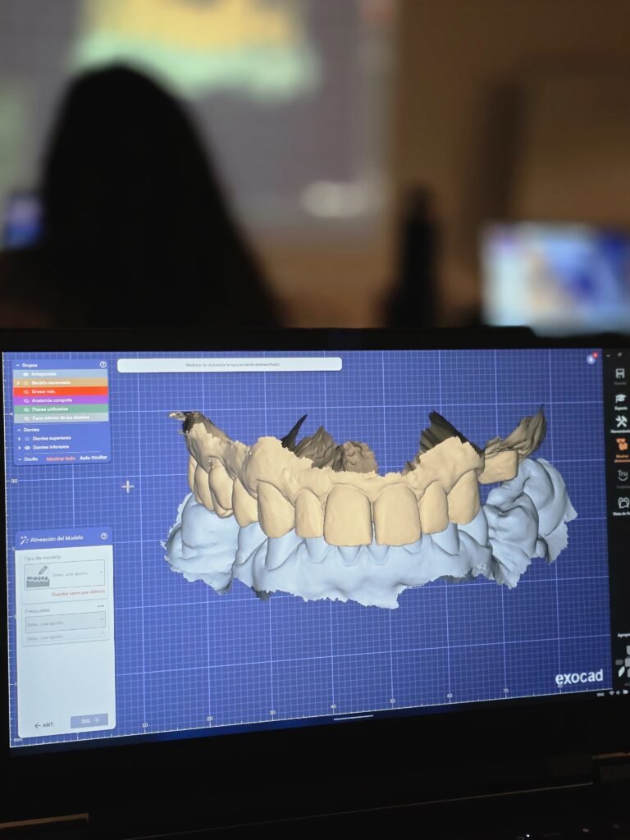The width and height of the screenshot is (630, 840).
Task: Click the notification icon at top right
Action: tap(591, 358)
